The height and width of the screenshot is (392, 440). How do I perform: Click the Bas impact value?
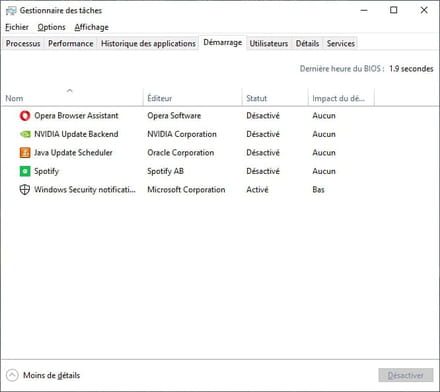(x=318, y=190)
